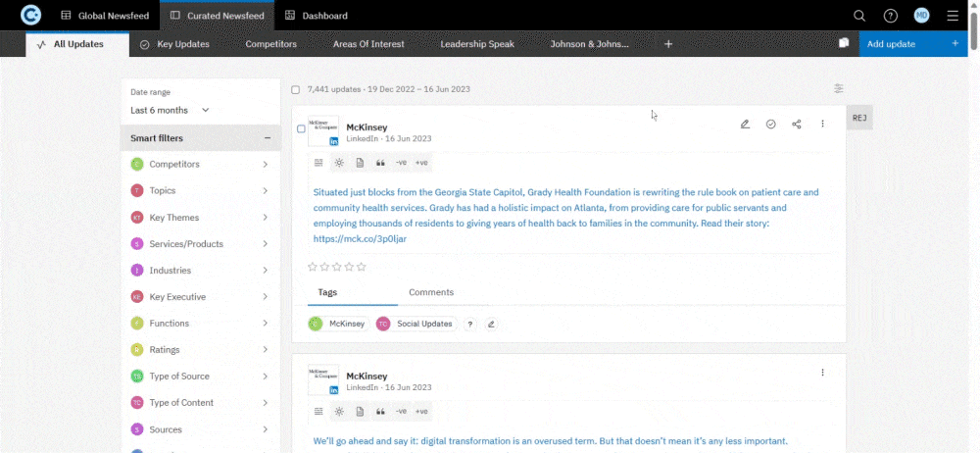Open the Last 6 months date range dropdown
This screenshot has width=980, height=453.
pos(170,110)
